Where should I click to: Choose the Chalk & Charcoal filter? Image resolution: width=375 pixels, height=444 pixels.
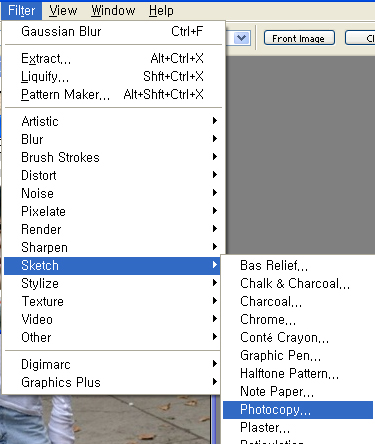pyautogui.click(x=298, y=284)
